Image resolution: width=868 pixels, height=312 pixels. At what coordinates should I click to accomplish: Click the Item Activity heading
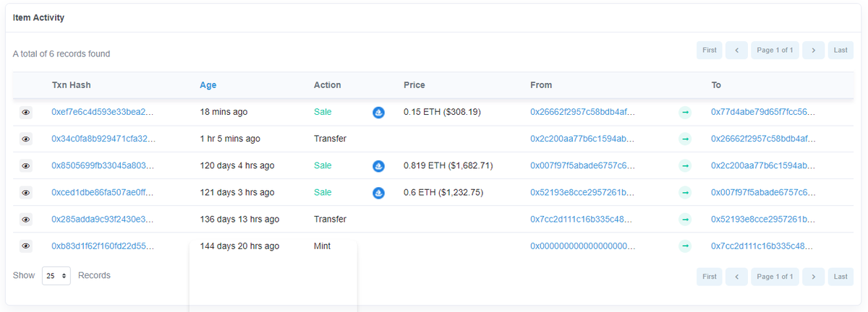coord(38,17)
